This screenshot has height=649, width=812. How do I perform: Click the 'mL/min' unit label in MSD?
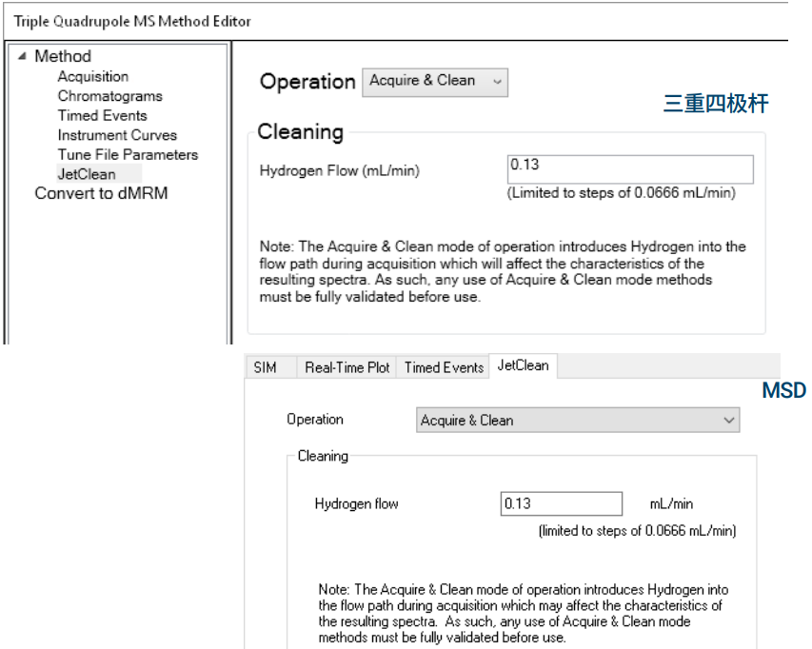[671, 503]
